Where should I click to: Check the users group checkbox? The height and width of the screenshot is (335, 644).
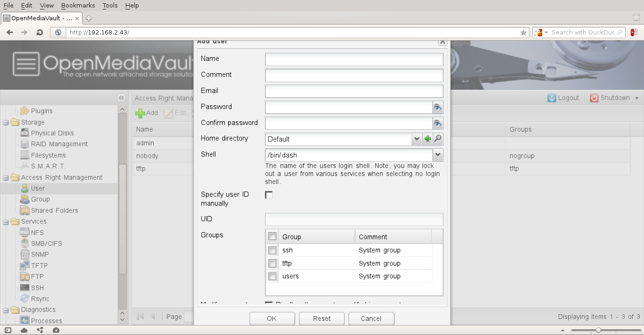pos(272,276)
